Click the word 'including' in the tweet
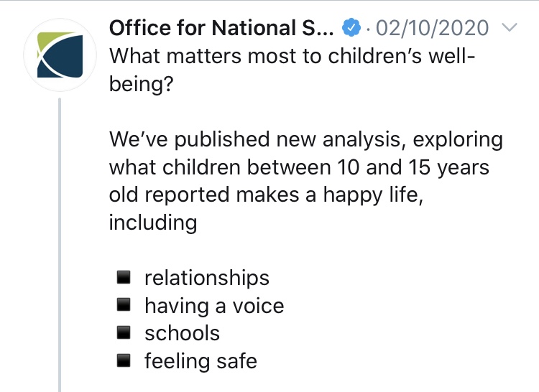Screen dimensions: 539x392 [x=152, y=222]
